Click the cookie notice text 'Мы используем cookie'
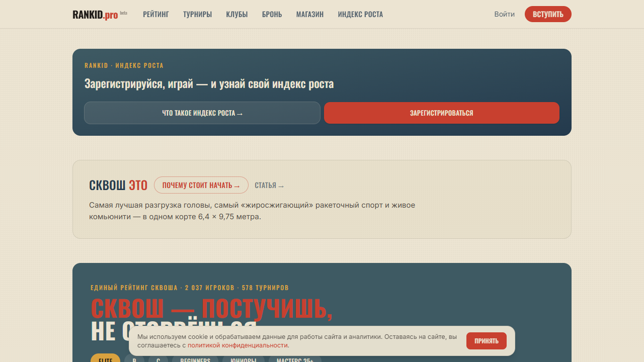Image resolution: width=644 pixels, height=362 pixels. pos(297,341)
